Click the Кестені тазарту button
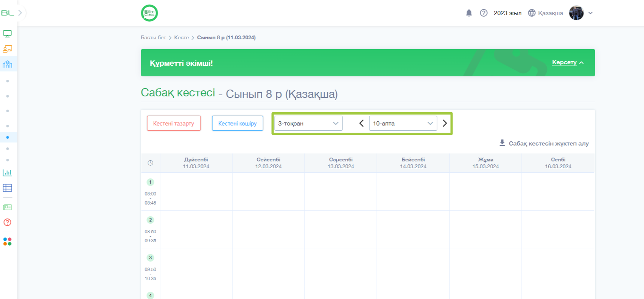 [x=174, y=123]
